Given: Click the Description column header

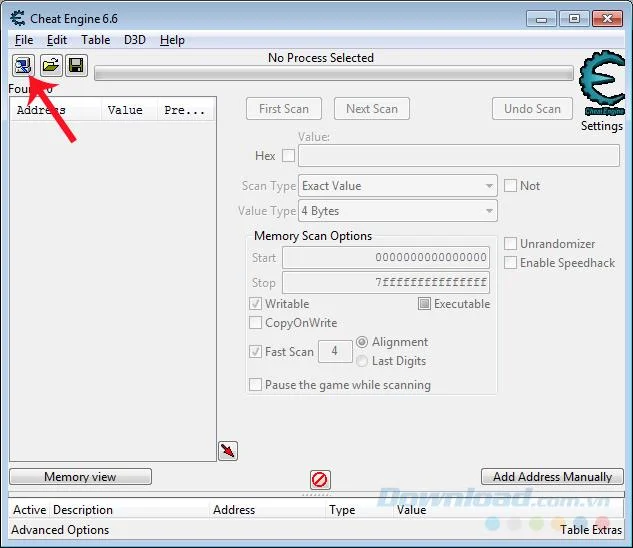Looking at the screenshot, I should coord(129,510).
